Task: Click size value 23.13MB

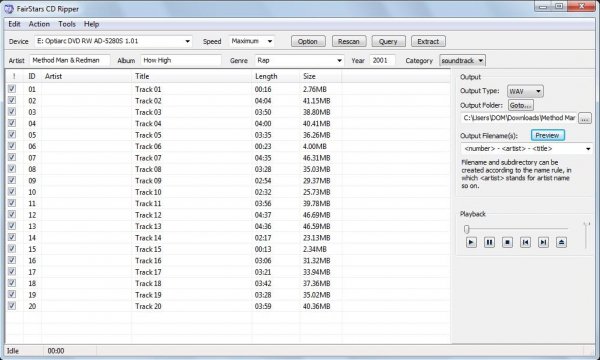Action: (316, 238)
